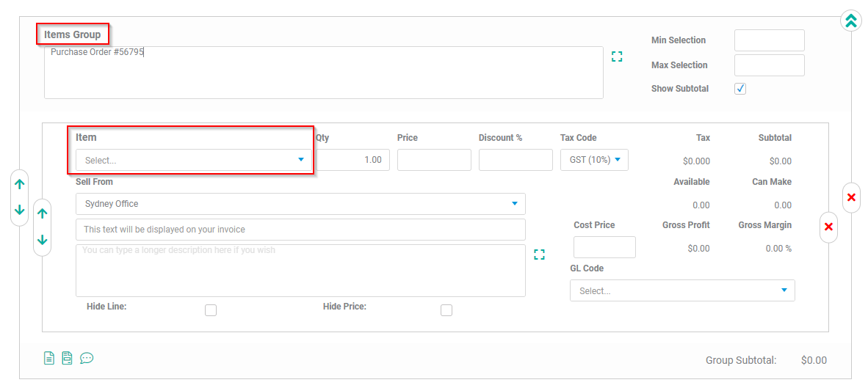
Task: Open the Sell From Sydney Office dropdown
Action: click(x=300, y=203)
